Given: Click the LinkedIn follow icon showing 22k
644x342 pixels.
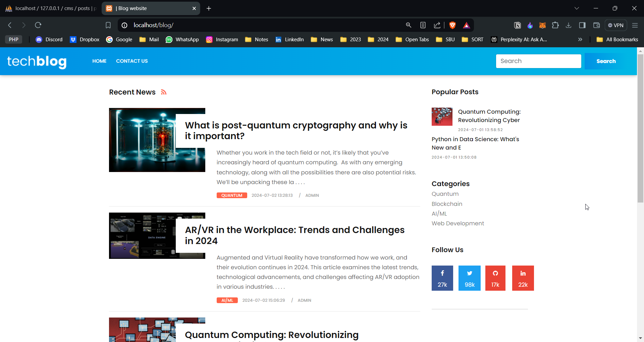Looking at the screenshot, I should pos(523,278).
